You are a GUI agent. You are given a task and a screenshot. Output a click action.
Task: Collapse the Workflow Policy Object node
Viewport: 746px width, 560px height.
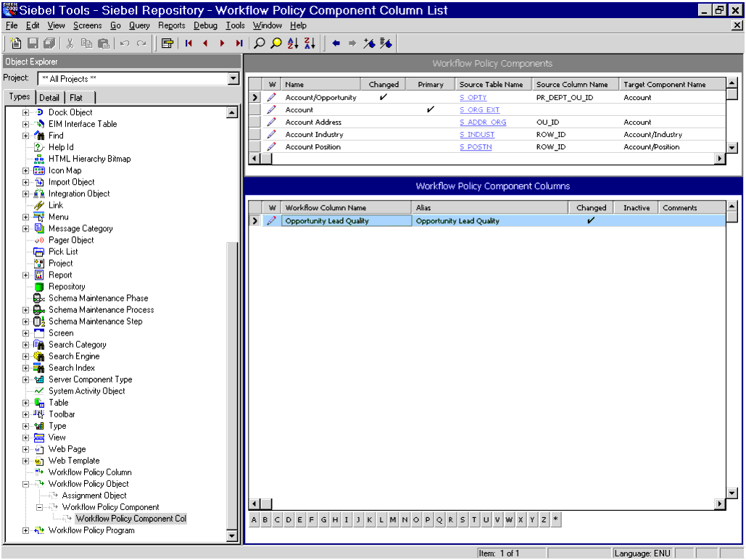(25, 484)
